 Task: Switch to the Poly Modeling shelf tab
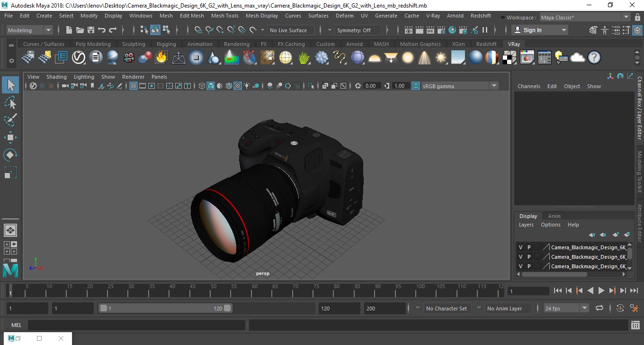[x=93, y=44]
